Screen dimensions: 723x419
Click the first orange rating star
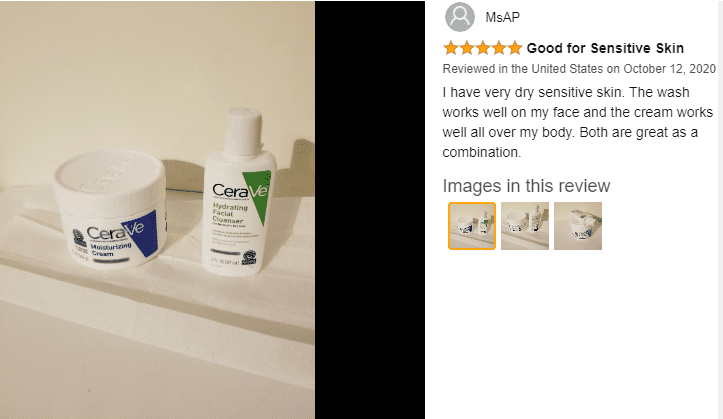pos(450,48)
